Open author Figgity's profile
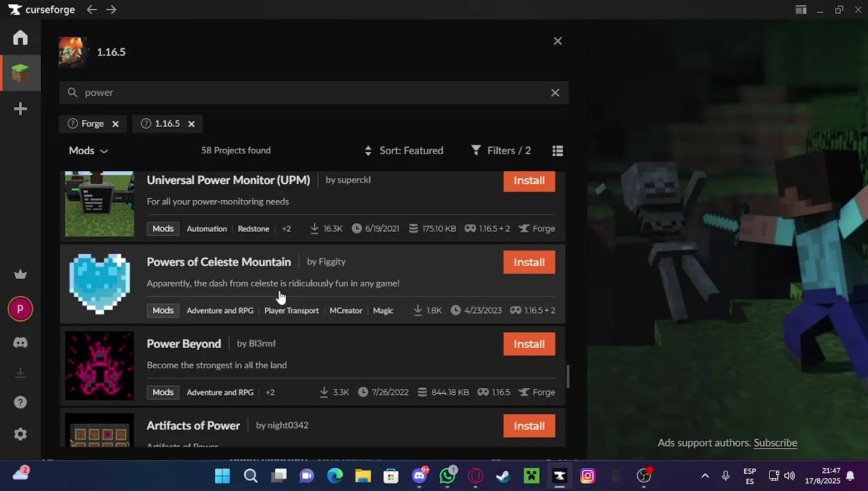The height and width of the screenshot is (491, 868). [332, 262]
